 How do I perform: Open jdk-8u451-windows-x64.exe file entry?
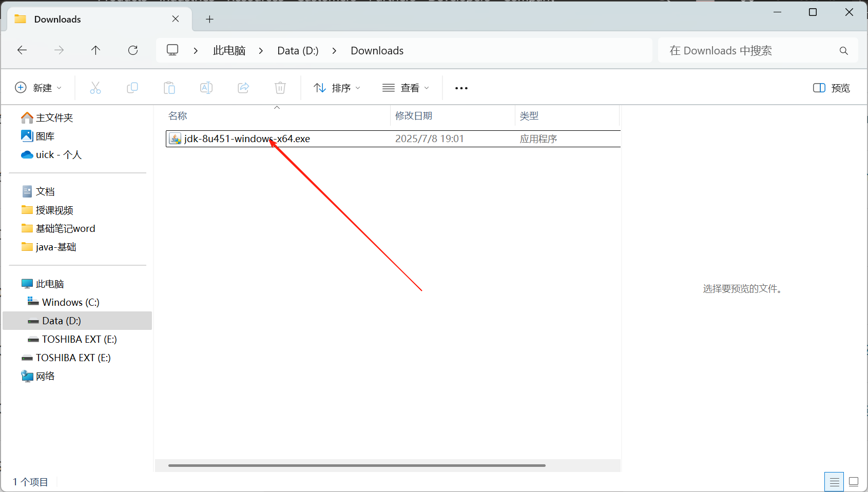[x=246, y=138]
